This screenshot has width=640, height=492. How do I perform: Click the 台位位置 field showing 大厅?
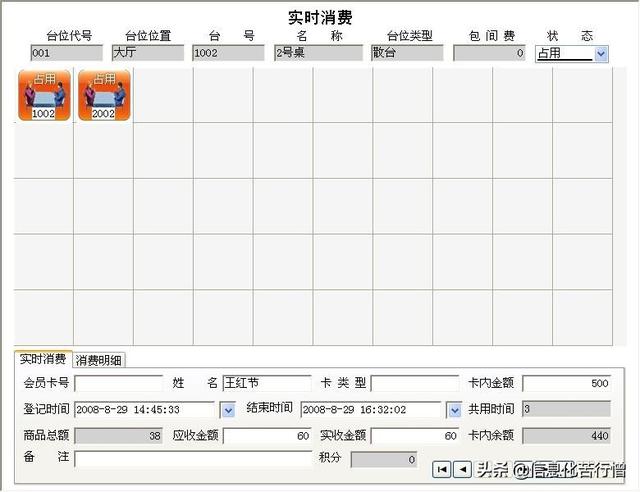pos(148,53)
